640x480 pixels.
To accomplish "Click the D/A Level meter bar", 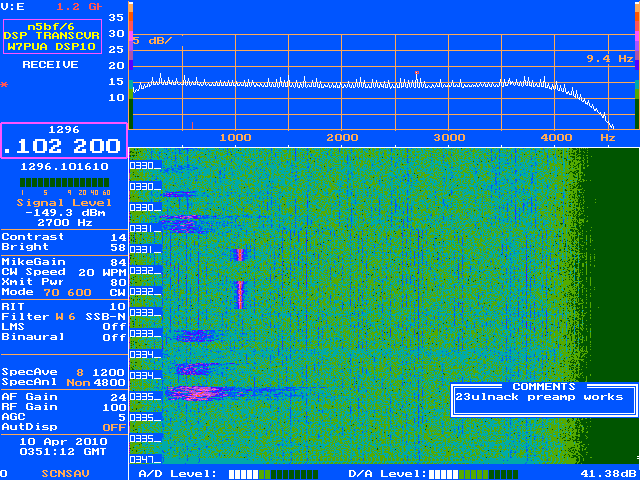I will pos(473,474).
